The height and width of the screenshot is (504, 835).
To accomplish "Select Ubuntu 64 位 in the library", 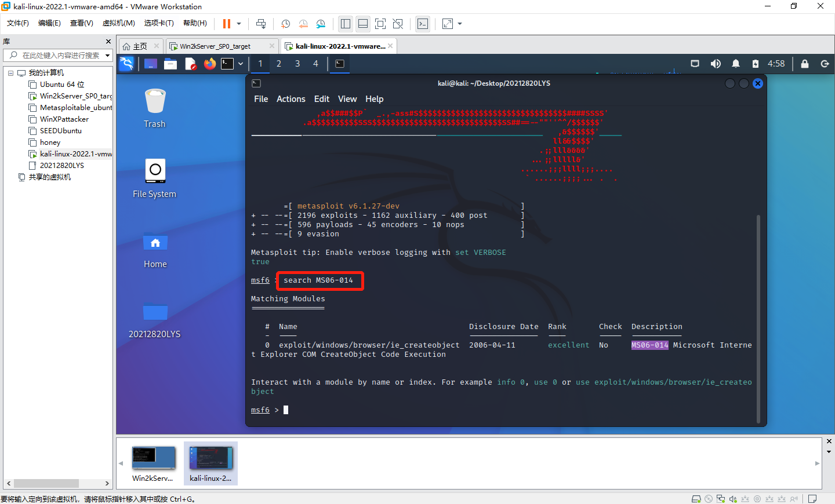I will click(x=62, y=85).
